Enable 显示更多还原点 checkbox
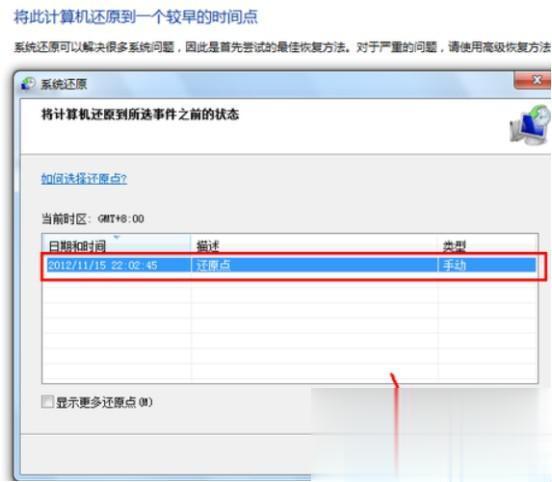Screen dimensions: 552x482 click(47, 401)
